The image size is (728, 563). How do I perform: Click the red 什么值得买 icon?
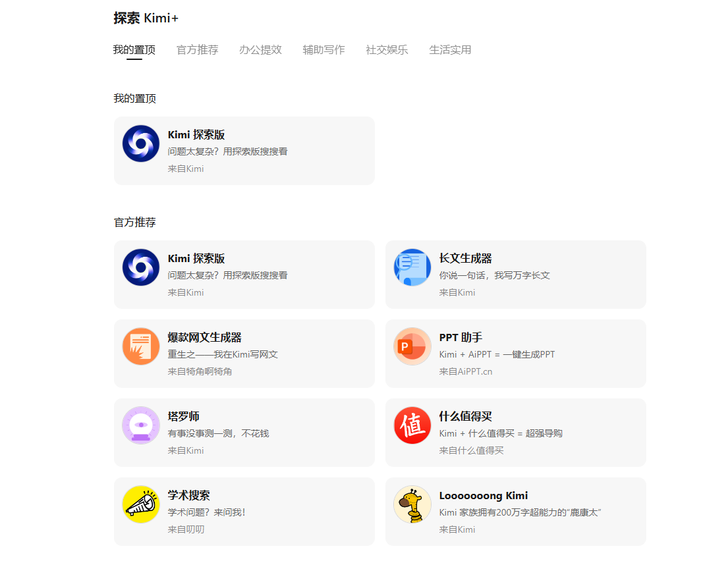coord(412,425)
